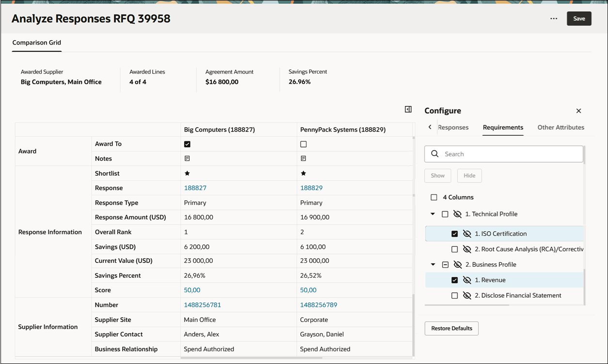Toggle visibility eye for ISO Certification
Viewport: 608px width, 364px height.
(x=467, y=234)
